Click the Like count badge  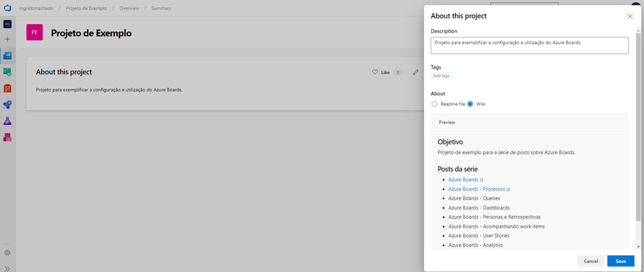[397, 72]
